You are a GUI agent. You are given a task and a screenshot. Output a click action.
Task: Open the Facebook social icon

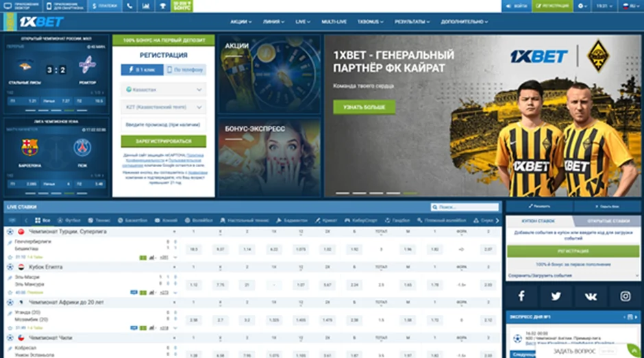pos(521,296)
